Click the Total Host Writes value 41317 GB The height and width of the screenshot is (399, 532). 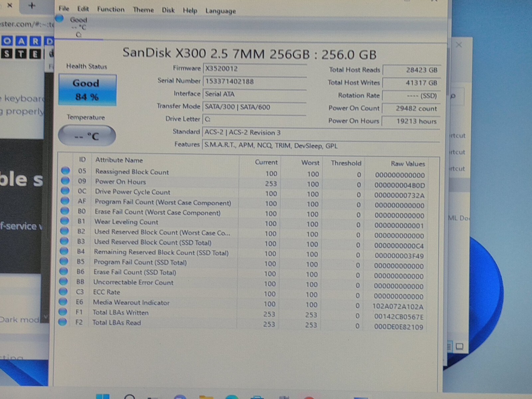pyautogui.click(x=412, y=83)
